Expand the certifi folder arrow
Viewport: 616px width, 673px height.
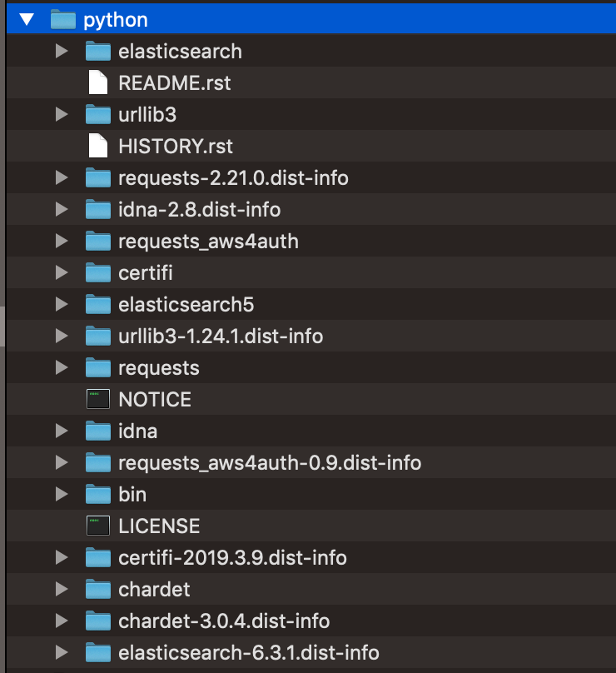point(62,272)
